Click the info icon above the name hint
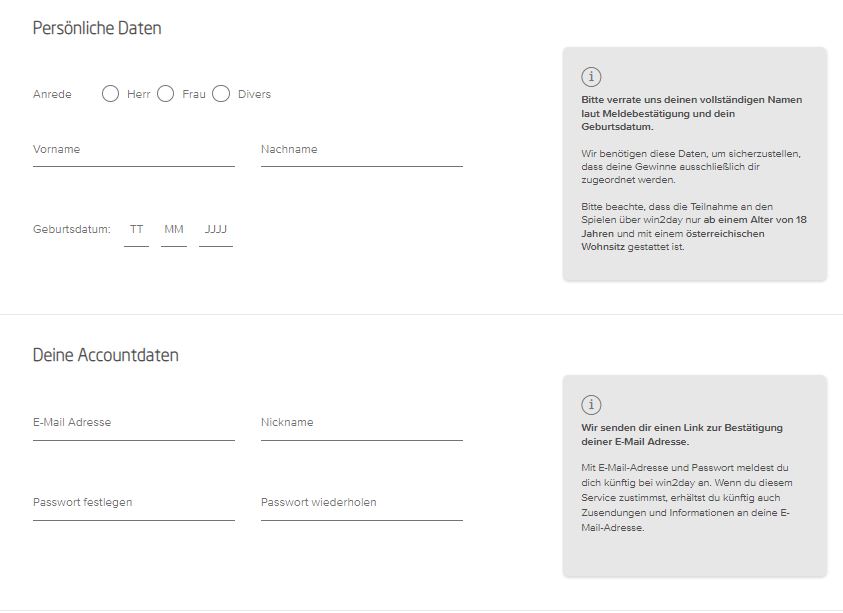Screen dimensions: 843x613 tap(591, 77)
